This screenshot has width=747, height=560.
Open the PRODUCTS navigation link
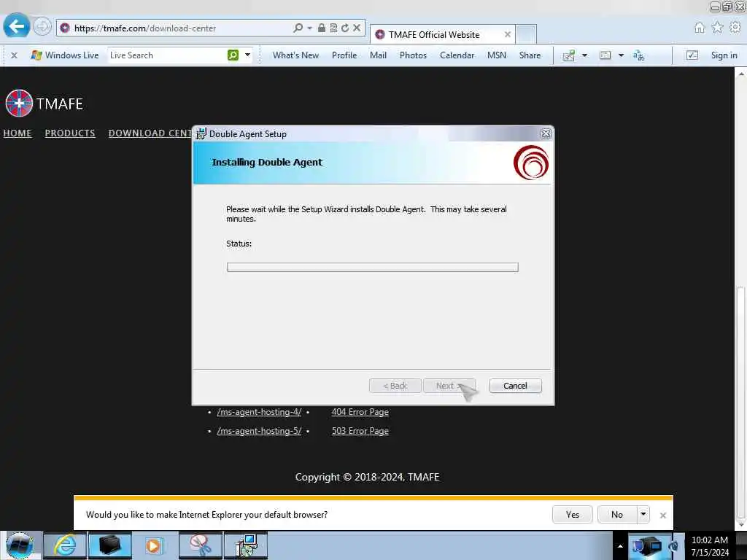pyautogui.click(x=70, y=133)
